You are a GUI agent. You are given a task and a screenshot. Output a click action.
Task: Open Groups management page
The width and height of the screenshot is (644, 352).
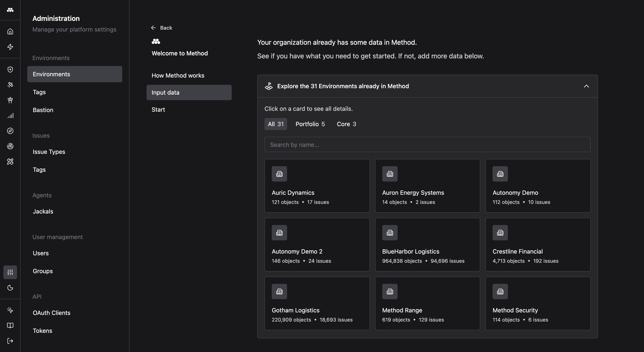[75, 271]
